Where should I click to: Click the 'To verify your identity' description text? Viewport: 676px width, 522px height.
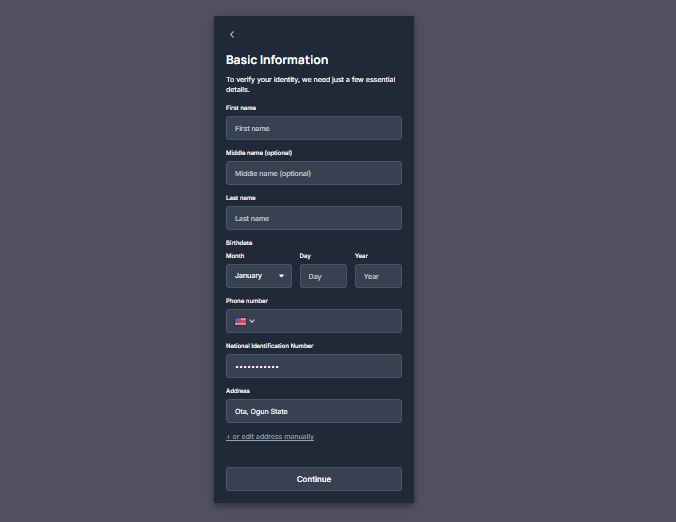pos(311,84)
